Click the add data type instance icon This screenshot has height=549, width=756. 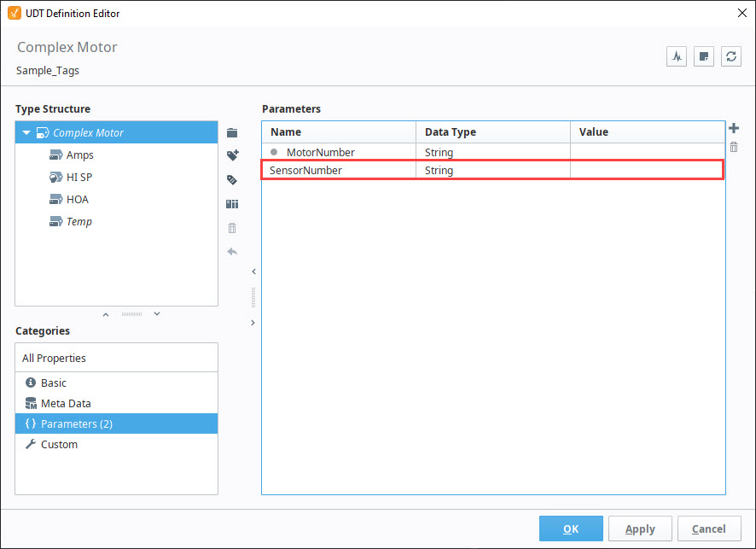(232, 204)
